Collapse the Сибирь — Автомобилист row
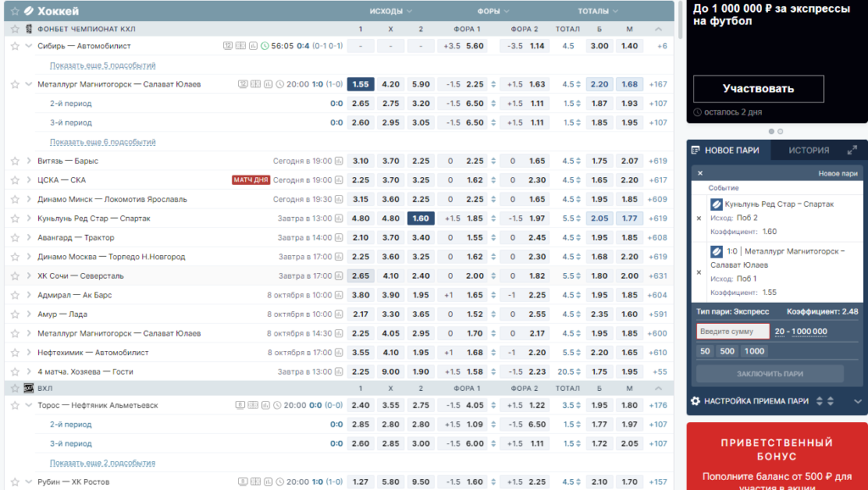The height and width of the screenshot is (490, 868). pyautogui.click(x=29, y=46)
